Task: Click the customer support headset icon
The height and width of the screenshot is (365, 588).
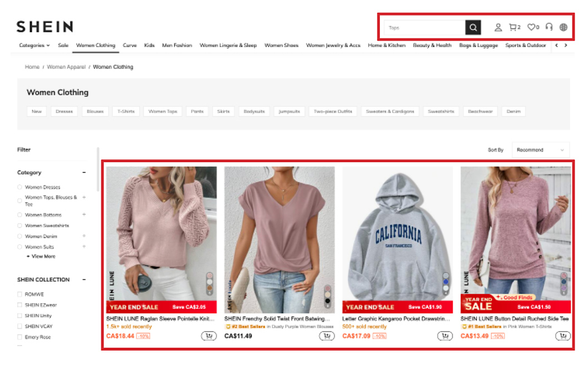Action: (549, 27)
